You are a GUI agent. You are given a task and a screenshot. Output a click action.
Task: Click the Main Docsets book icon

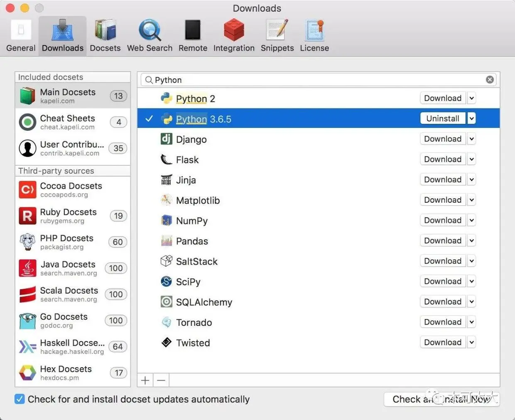[27, 96]
